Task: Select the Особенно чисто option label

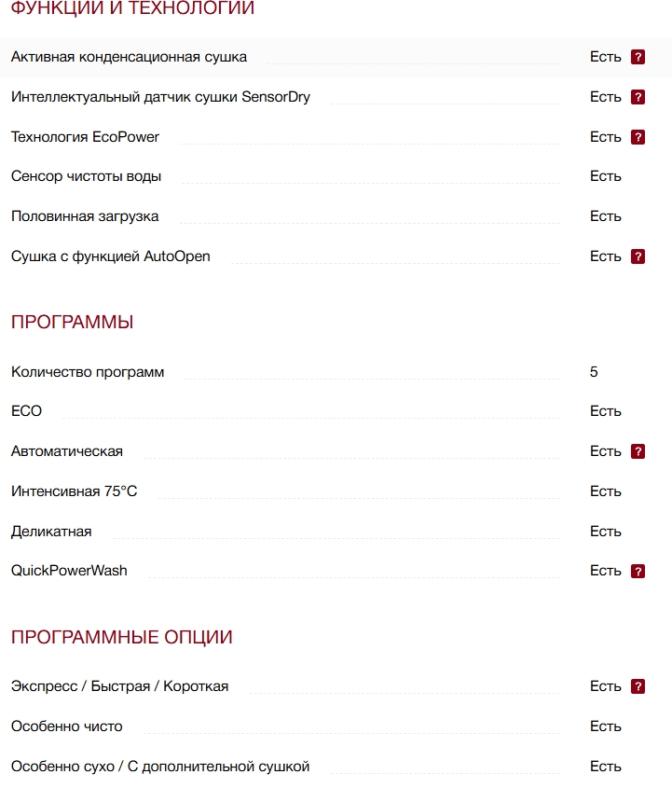Action: pos(66,726)
